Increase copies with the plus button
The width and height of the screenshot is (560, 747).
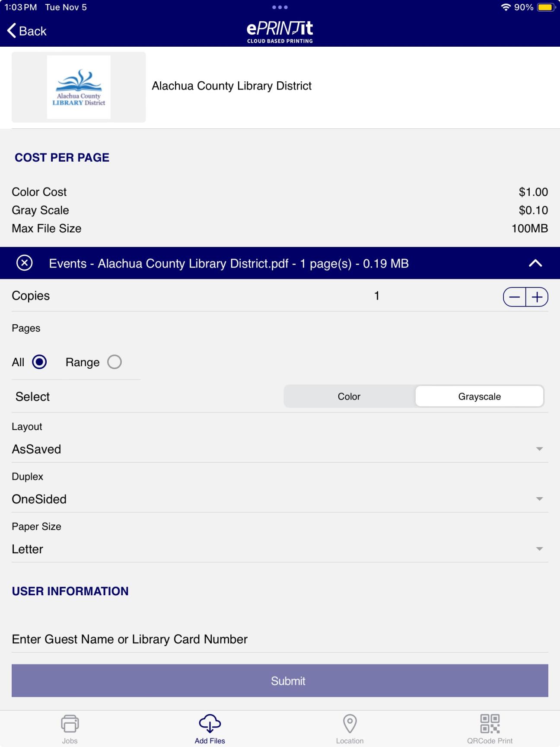537,297
